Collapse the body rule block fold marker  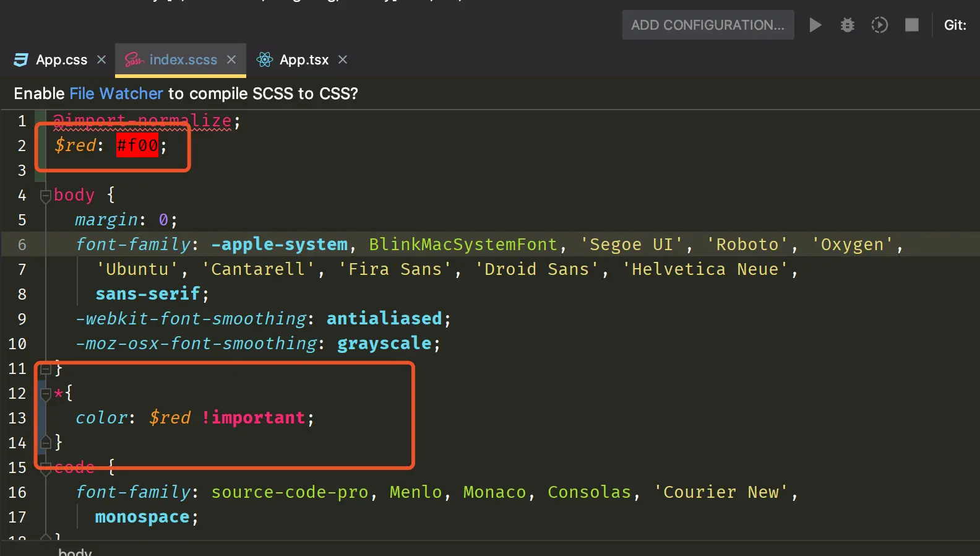click(x=45, y=196)
